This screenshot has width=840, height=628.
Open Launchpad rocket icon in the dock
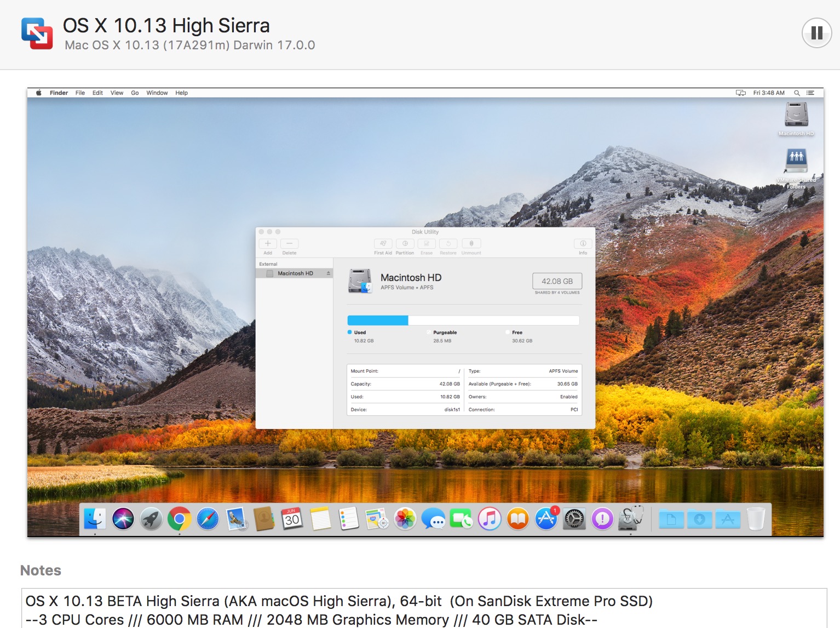pyautogui.click(x=151, y=518)
